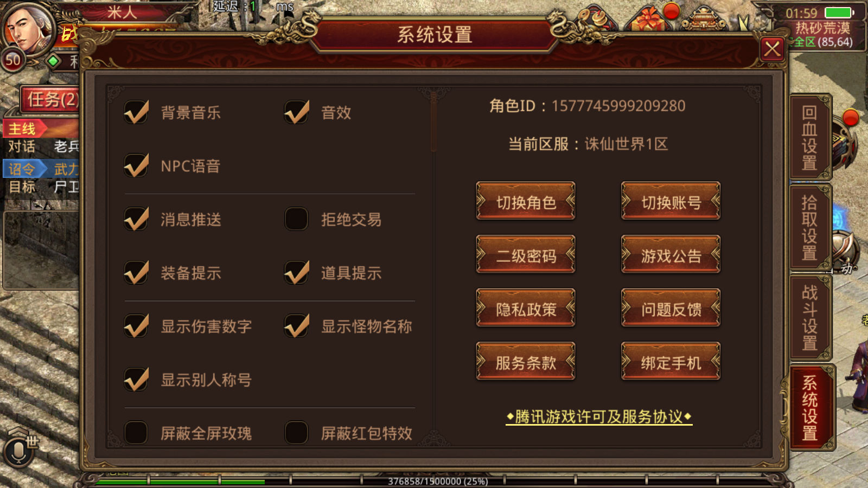
Task: Click the green diamond status icon
Action: (53, 61)
